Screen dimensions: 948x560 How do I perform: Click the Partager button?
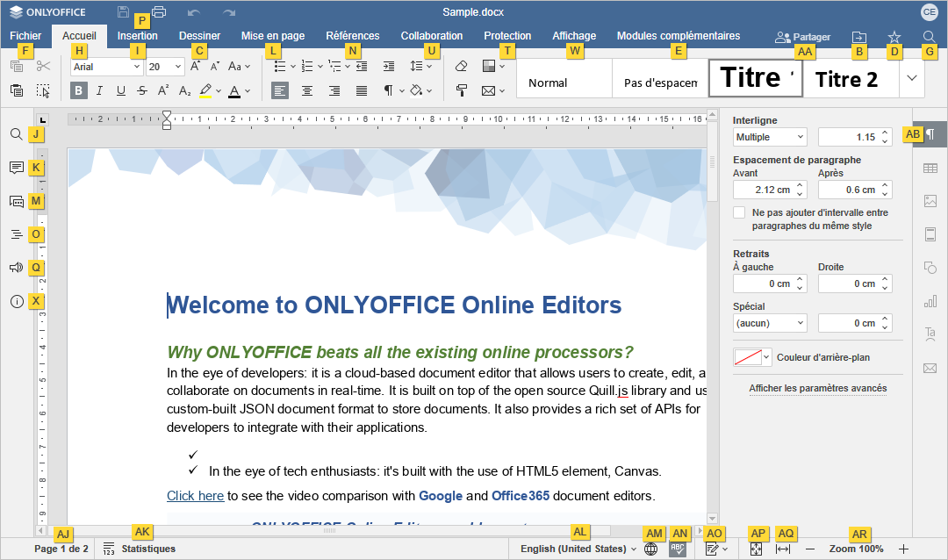(x=802, y=37)
